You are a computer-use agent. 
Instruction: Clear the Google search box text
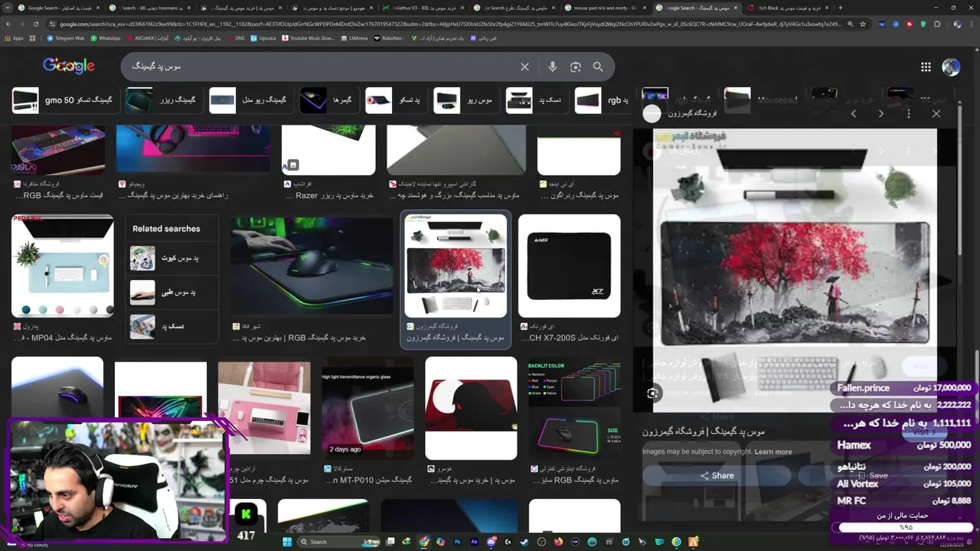tap(524, 67)
